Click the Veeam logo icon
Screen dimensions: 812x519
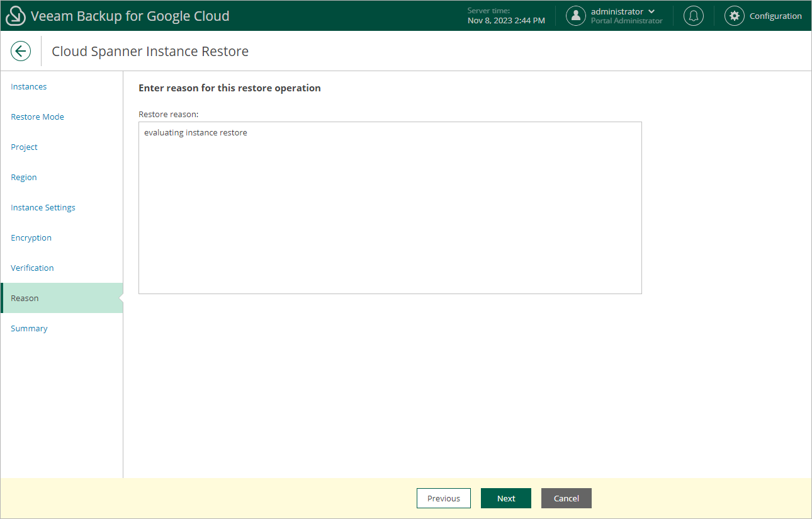pyautogui.click(x=16, y=16)
